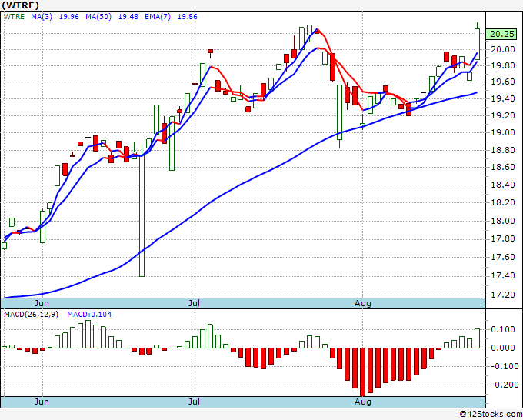Click the 17.80 price axis label
This screenshot has width=523, height=420.
(x=503, y=238)
